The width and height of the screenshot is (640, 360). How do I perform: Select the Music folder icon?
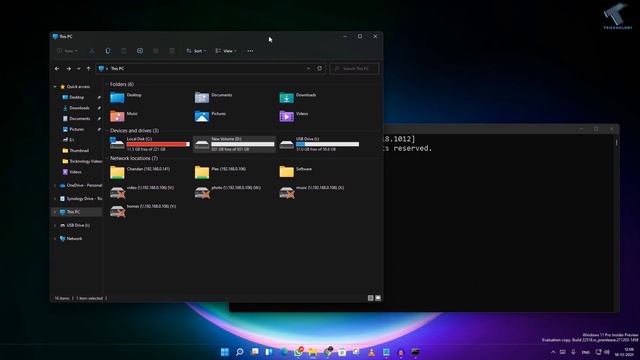(117, 116)
